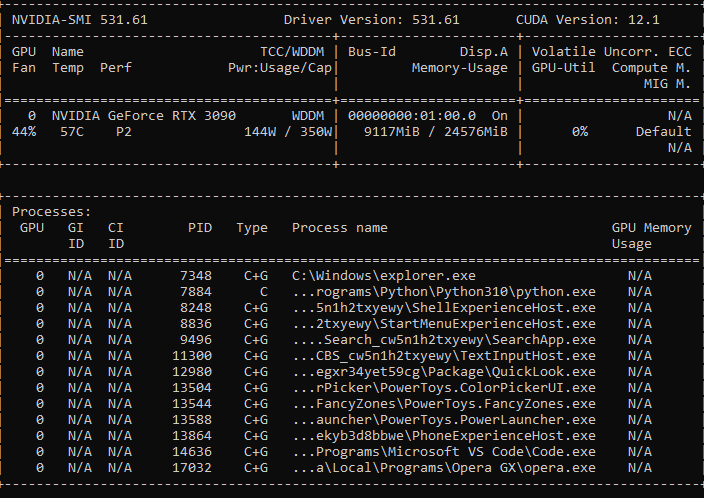Click the 144W / 350W power usage
Image resolution: width=704 pixels, height=498 pixels.
[288, 132]
